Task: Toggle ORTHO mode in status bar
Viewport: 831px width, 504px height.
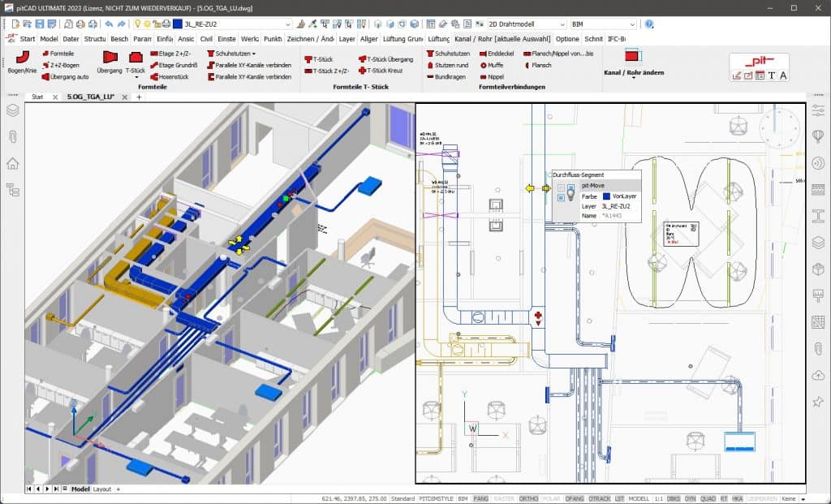Action: coord(527,498)
